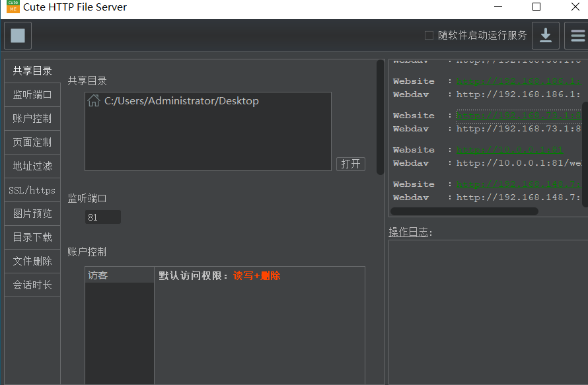Open the 地址过滤 tab
This screenshot has width=588, height=385.
pyautogui.click(x=32, y=166)
